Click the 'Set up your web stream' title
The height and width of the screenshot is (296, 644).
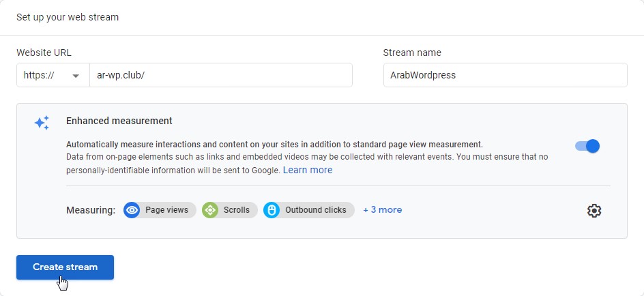point(68,17)
